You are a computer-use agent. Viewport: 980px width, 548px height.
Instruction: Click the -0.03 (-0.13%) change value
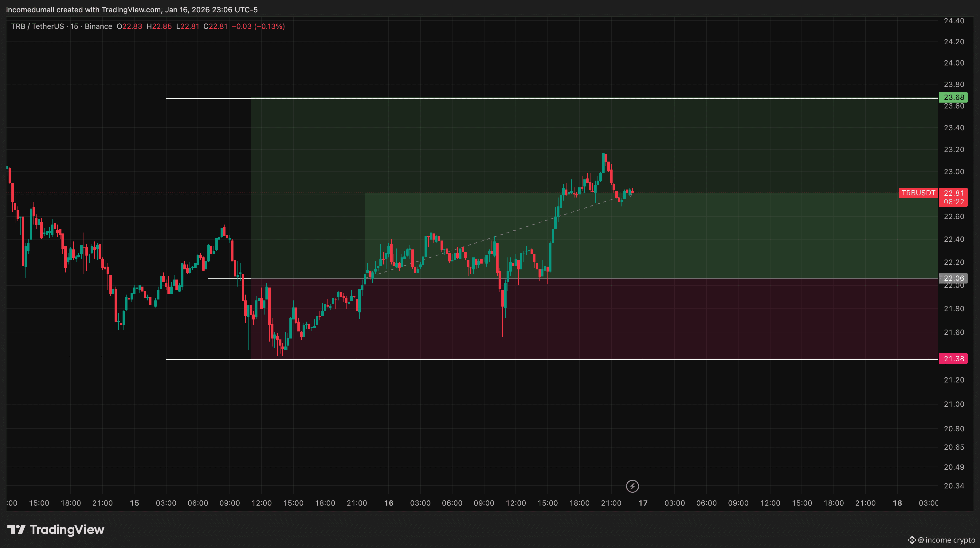coord(258,26)
